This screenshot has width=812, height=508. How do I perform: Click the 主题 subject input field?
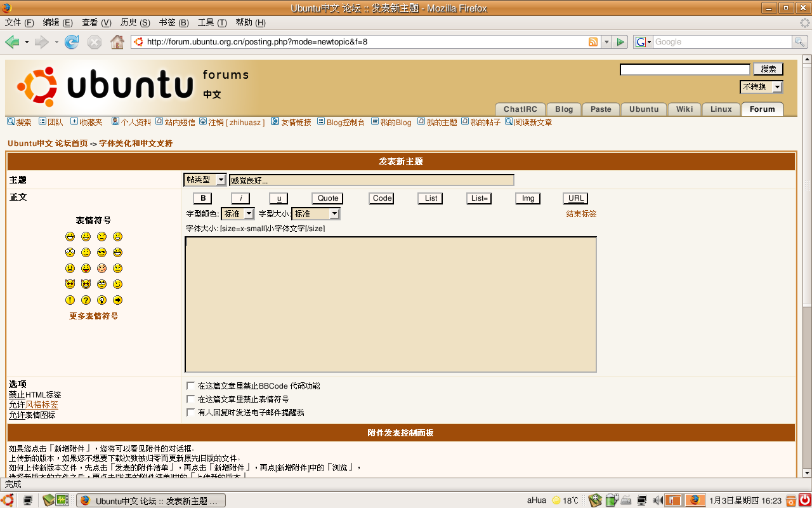coord(372,180)
